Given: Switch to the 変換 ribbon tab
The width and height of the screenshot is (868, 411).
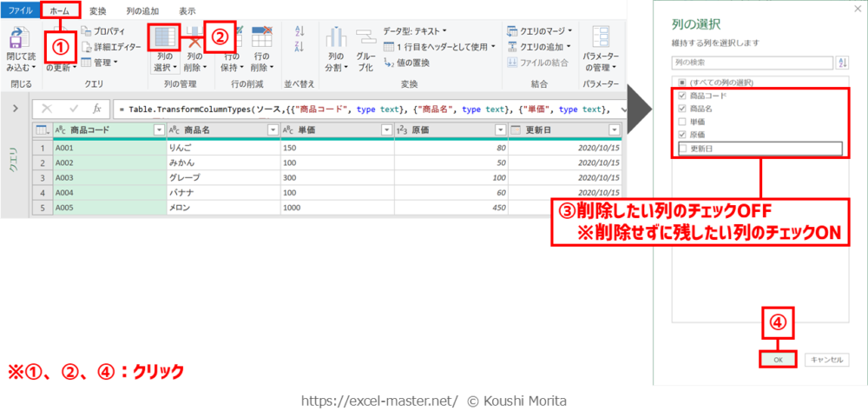Looking at the screenshot, I should coord(98,11).
